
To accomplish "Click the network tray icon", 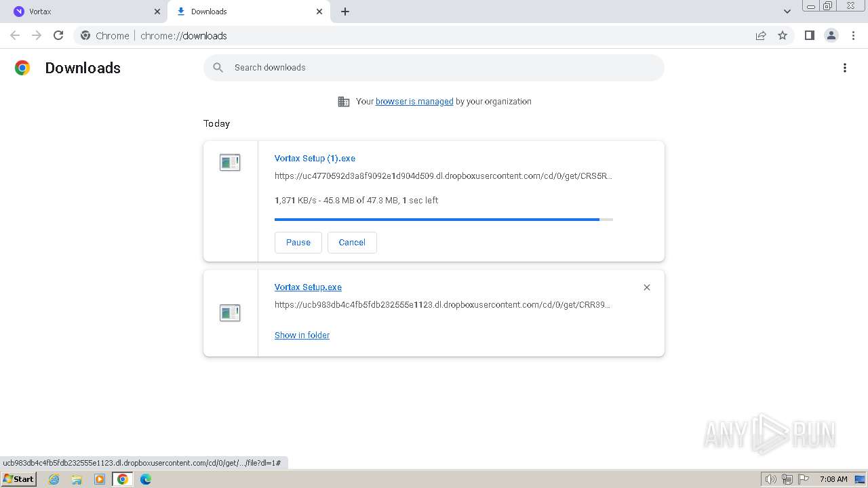I will pyautogui.click(x=787, y=479).
